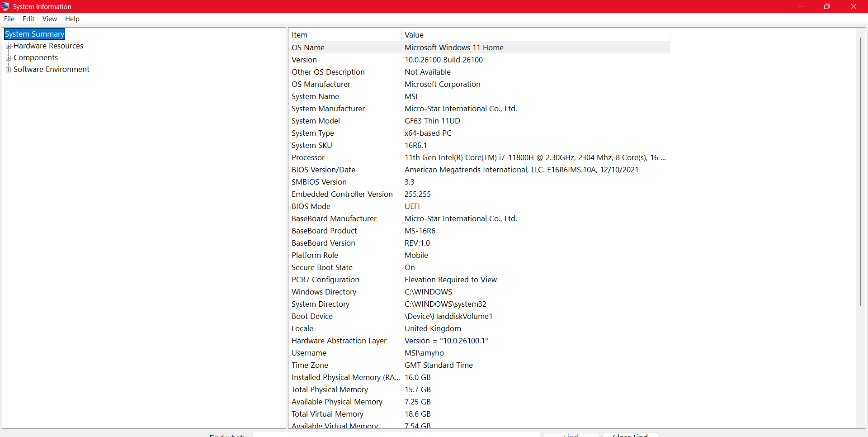Select the OS Manufacturer row
The width and height of the screenshot is (868, 437).
(x=480, y=84)
